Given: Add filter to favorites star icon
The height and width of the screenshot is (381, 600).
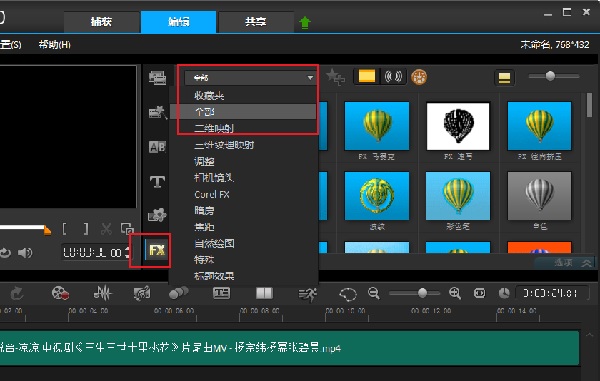Looking at the screenshot, I should coord(335,77).
